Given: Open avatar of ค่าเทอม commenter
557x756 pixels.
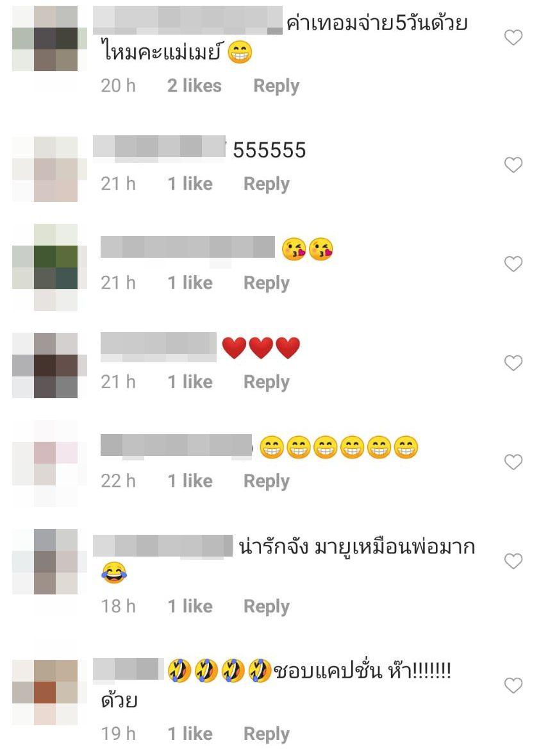Looking at the screenshot, I should (x=48, y=38).
